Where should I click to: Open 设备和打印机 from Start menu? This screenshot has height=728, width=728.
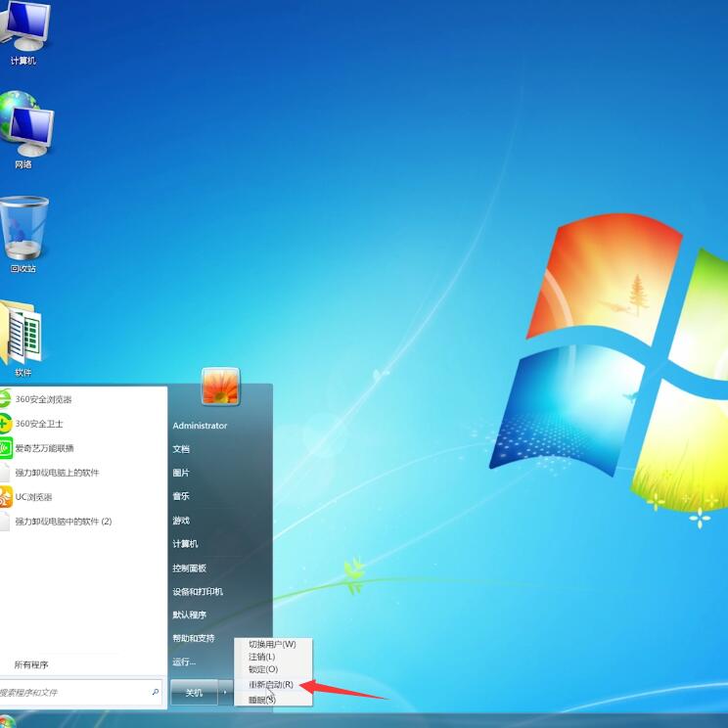198,591
